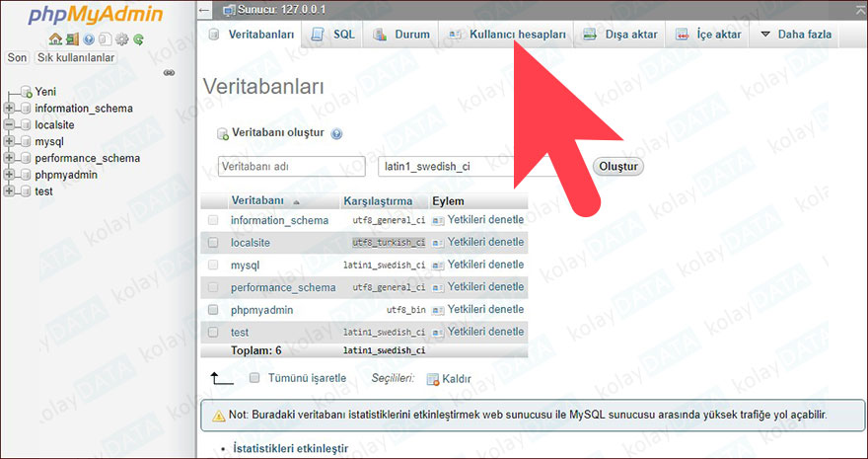Viewport: 868px width, 459px height.
Task: Click privileges icon in information_schema row
Action: 438,220
